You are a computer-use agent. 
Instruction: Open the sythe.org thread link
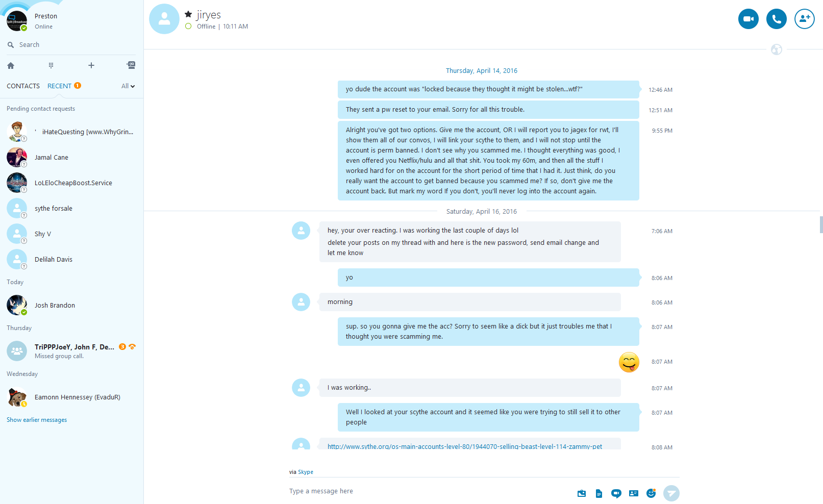[465, 446]
